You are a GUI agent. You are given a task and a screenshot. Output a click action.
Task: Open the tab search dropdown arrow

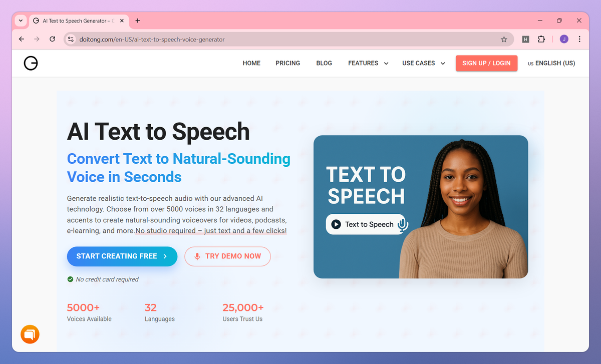[x=21, y=21]
